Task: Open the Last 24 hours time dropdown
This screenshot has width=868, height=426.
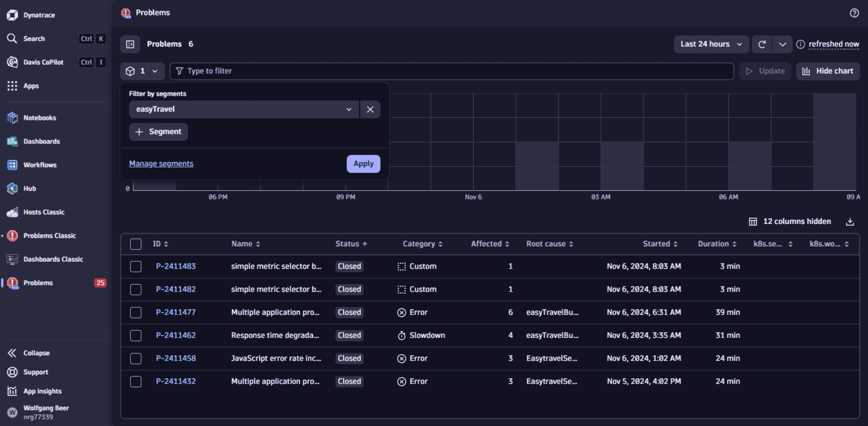Action: coord(711,44)
